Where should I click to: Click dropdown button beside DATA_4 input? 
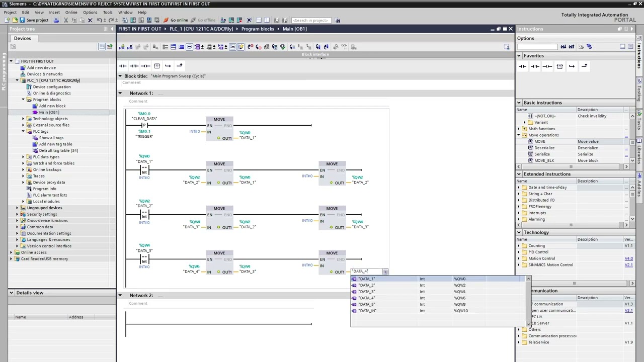tap(385, 272)
